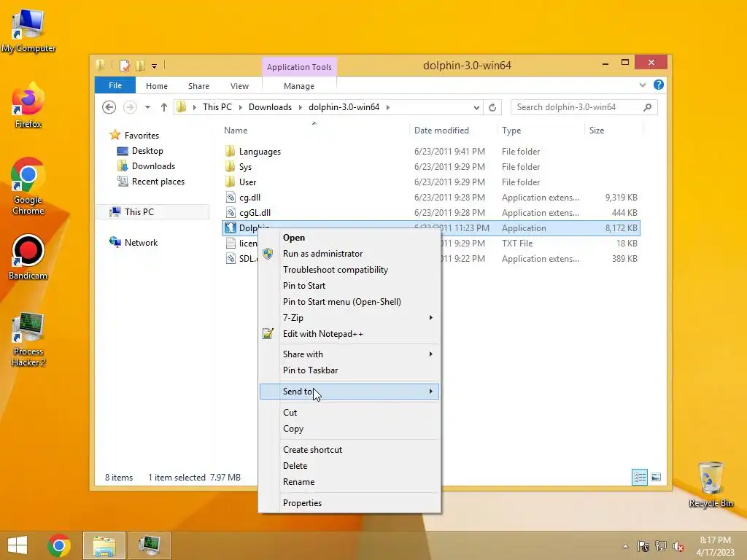The width and height of the screenshot is (747, 560).
Task: Open My Computer desktop icon
Action: (x=28, y=31)
